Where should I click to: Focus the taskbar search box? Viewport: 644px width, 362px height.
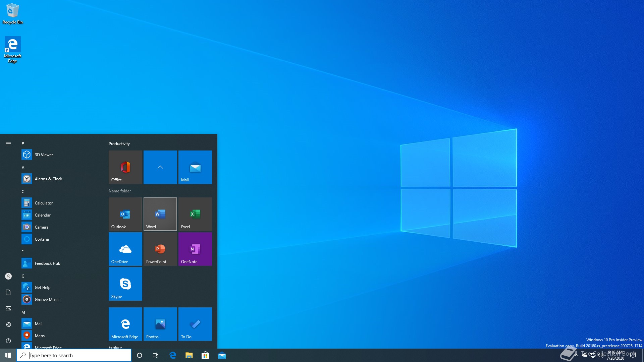click(74, 355)
